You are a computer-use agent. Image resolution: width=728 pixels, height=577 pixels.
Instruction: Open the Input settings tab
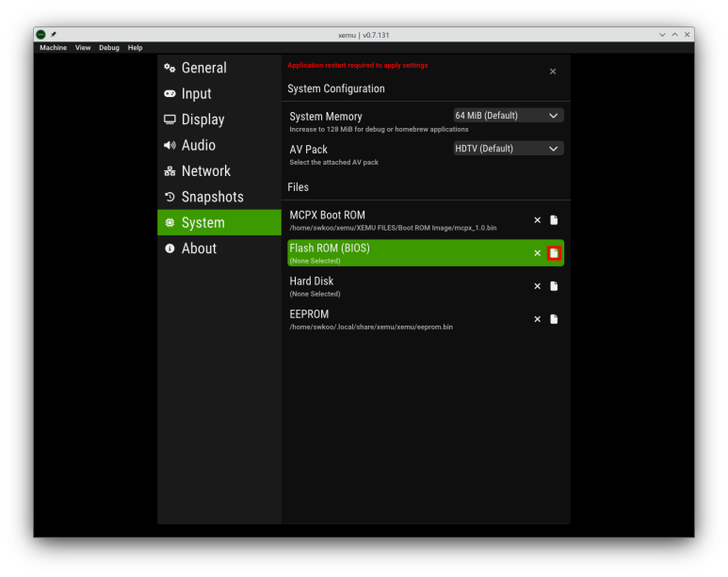pos(219,94)
